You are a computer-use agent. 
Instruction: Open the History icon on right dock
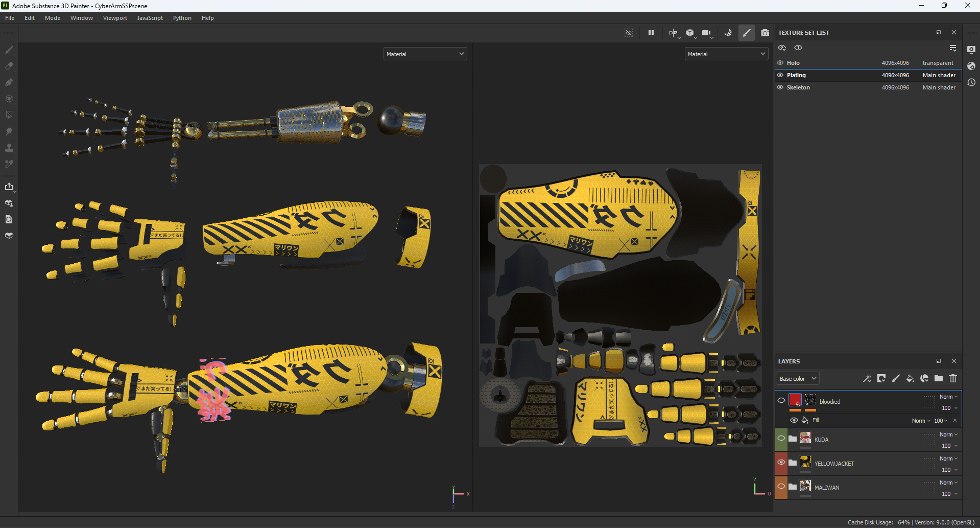971,82
